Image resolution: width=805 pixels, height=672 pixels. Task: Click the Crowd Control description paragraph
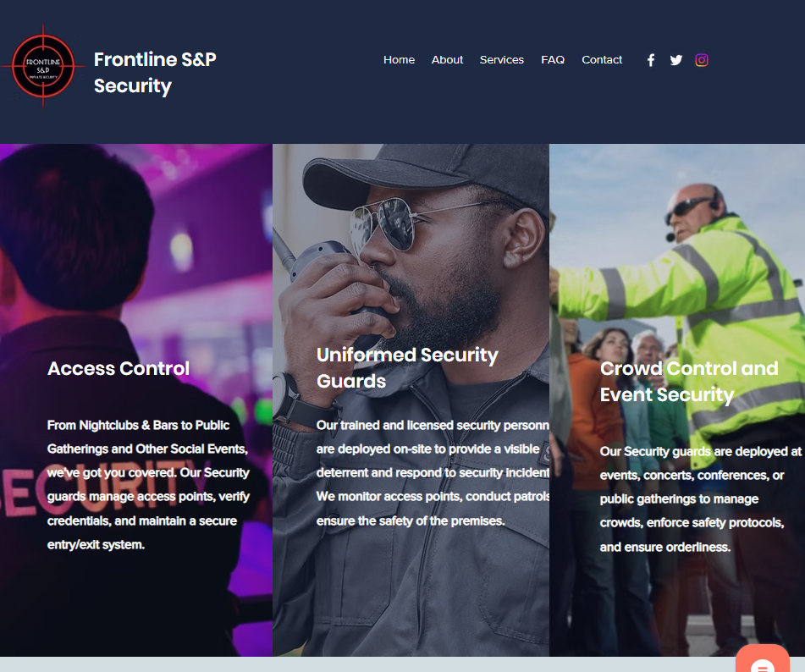[701, 499]
